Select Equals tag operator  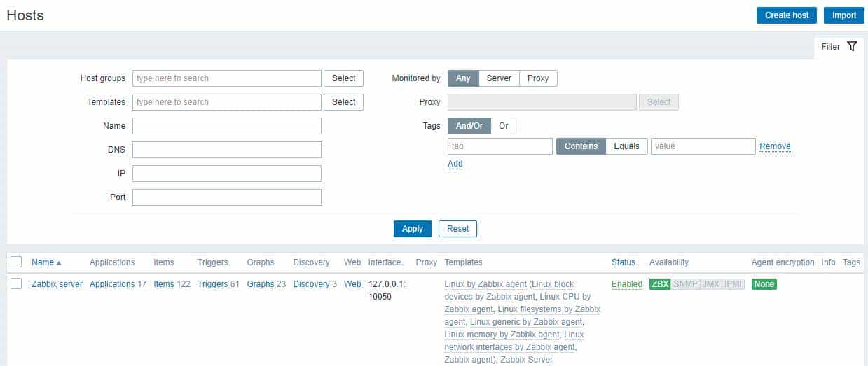pyautogui.click(x=627, y=146)
